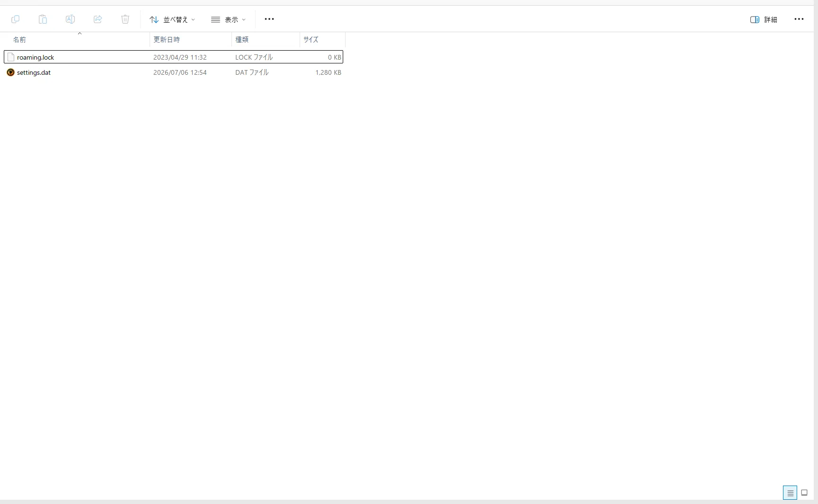Click the Rename toolbar icon
818x504 pixels.
pyautogui.click(x=70, y=19)
